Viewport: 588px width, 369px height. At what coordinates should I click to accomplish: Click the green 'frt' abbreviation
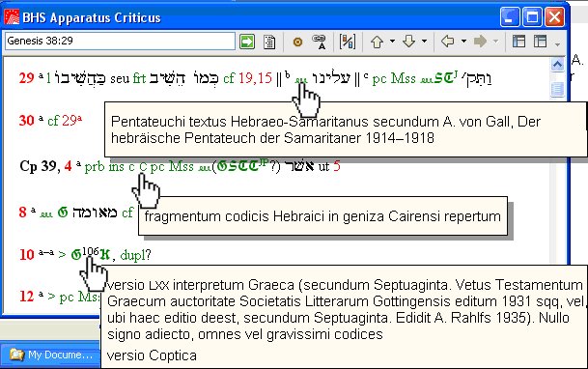(139, 78)
